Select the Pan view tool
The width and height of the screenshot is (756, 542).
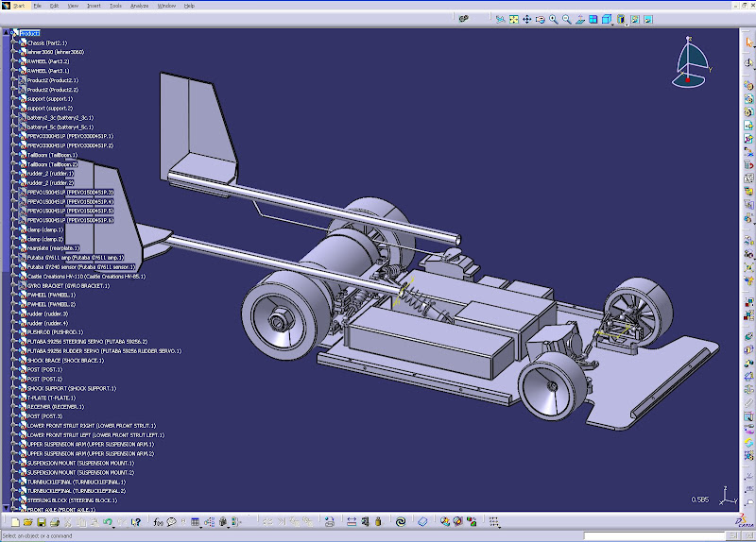[x=526, y=18]
